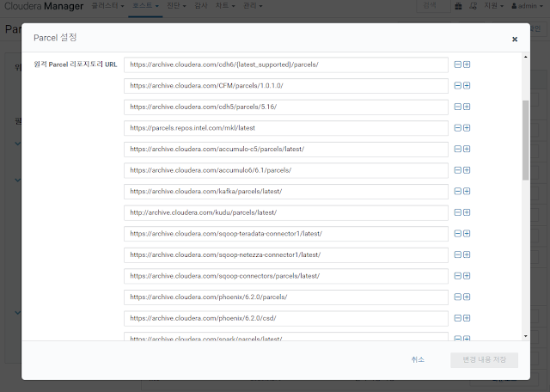
Task: Edit the accumulo6 6.1 URL field
Action: click(x=286, y=170)
